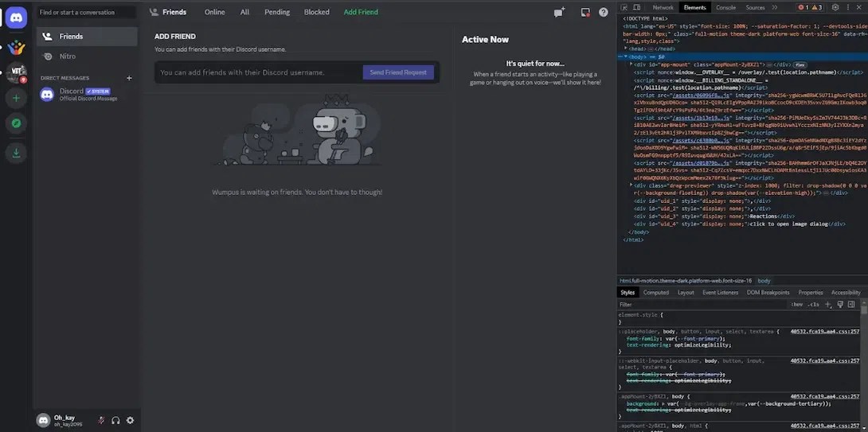Screen dimensions: 868x432
Task: Click the Oh_kay user avatar
Action: (x=43, y=420)
